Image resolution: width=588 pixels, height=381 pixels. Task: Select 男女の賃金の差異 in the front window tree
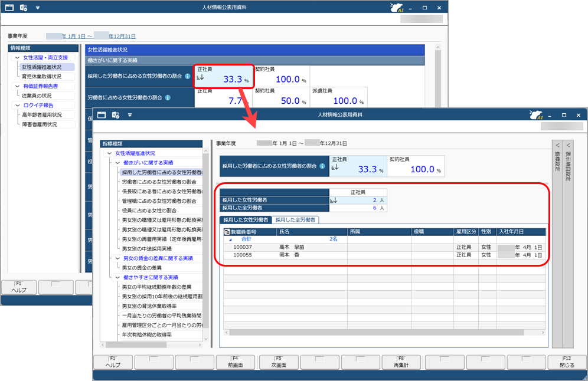tap(142, 268)
